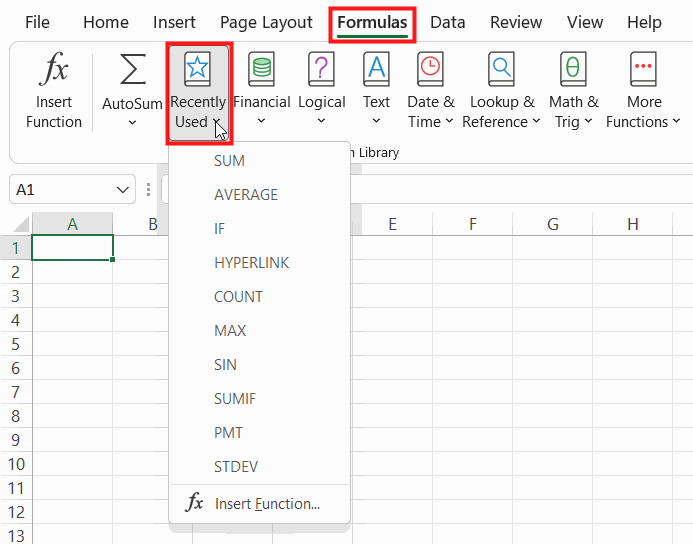693x544 pixels.
Task: Open the Logical functions question-mark icon
Action: [321, 69]
